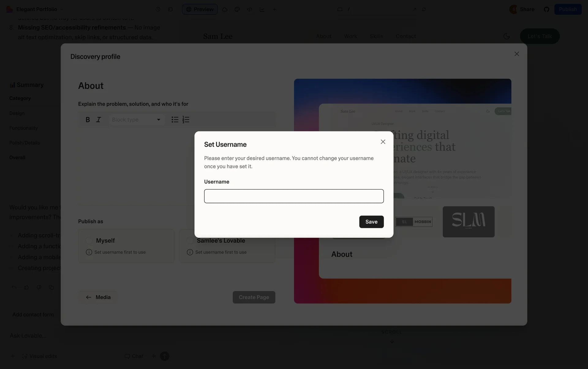Toggle italic formatting in About editor
588x369 pixels.
pyautogui.click(x=99, y=120)
